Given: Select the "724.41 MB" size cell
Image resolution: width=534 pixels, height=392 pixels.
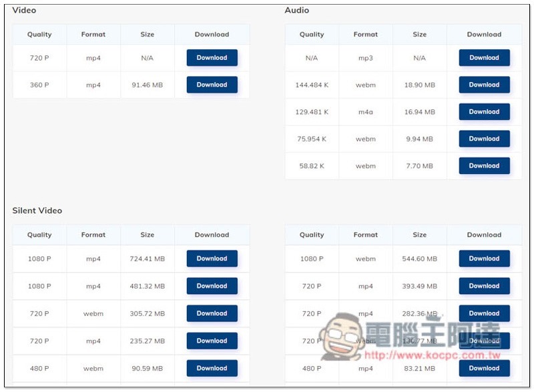Looking at the screenshot, I should coord(147,259).
